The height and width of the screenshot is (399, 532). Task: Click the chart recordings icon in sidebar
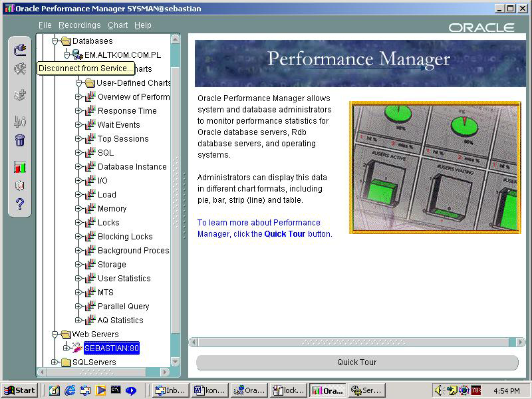pos(20,186)
